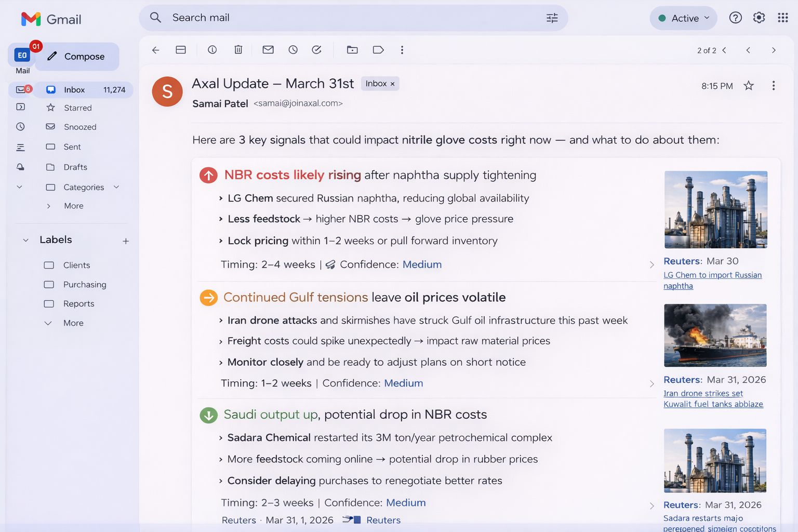Open the Active status dropdown
The height and width of the screenshot is (532, 798).
click(683, 18)
